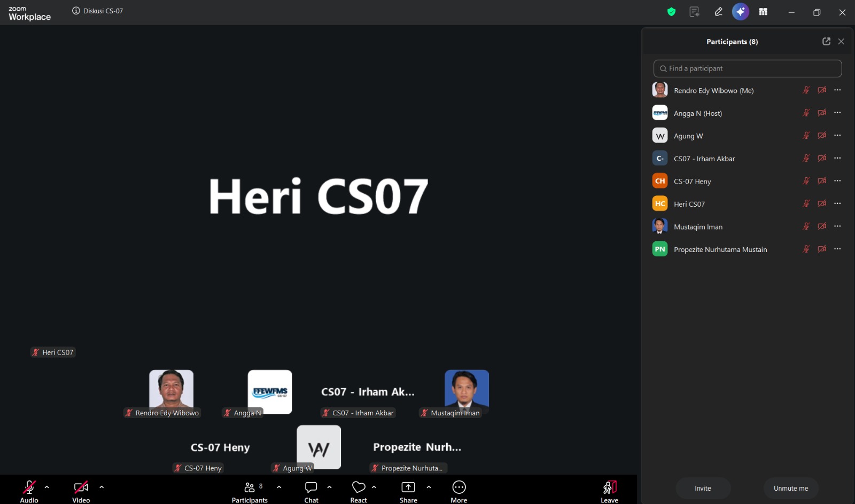Select the CS-07 Heny video tile
This screenshot has width=855, height=504.
[x=220, y=447]
